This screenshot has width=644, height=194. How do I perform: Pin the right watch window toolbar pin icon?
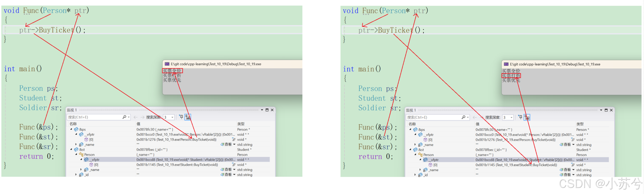pyautogui.click(x=520, y=117)
